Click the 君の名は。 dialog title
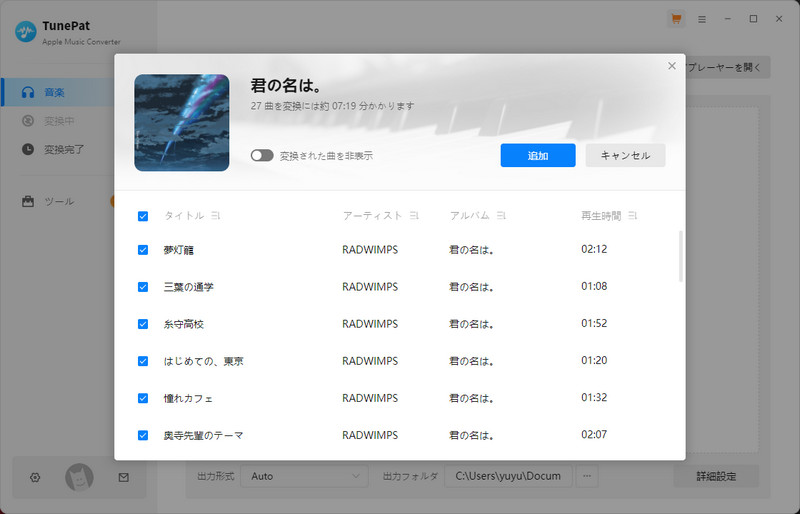This screenshot has height=514, width=800. (x=286, y=85)
